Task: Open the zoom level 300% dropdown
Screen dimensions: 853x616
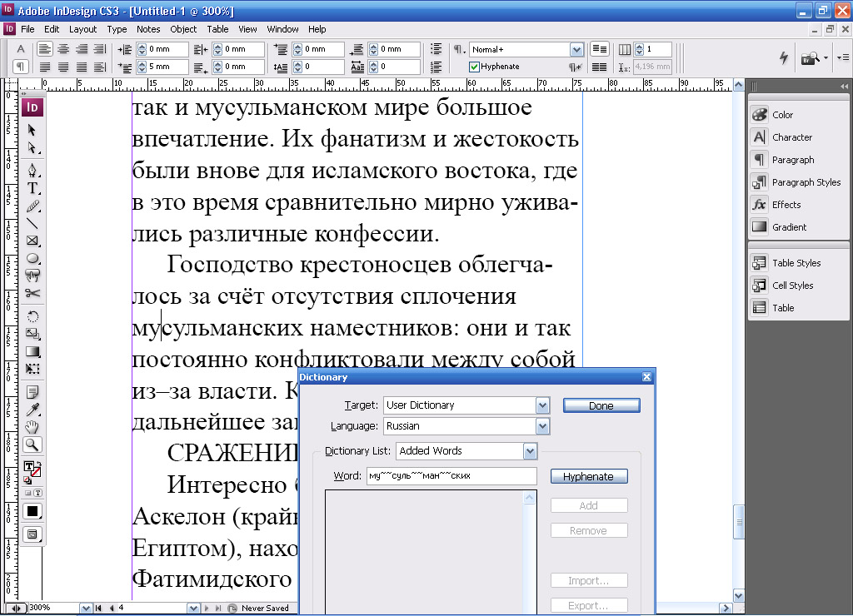Action: point(86,609)
